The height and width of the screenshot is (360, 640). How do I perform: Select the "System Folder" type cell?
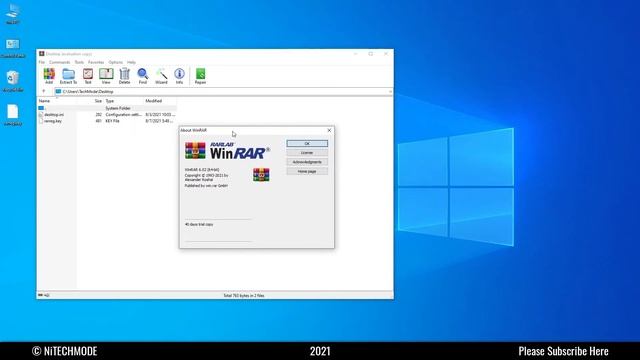pos(118,108)
